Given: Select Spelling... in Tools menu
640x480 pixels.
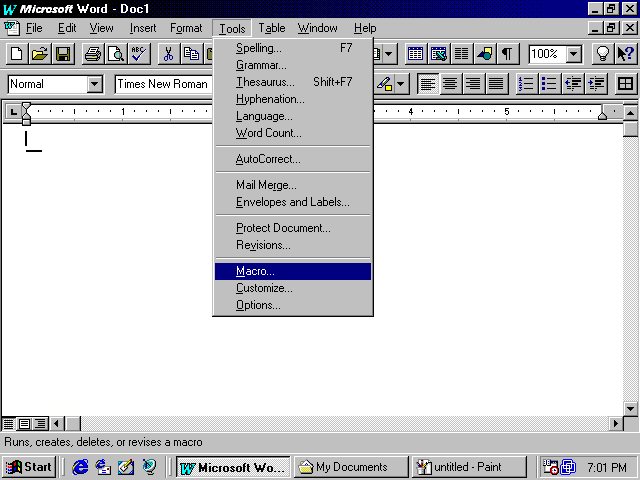Looking at the screenshot, I should click(x=293, y=48).
